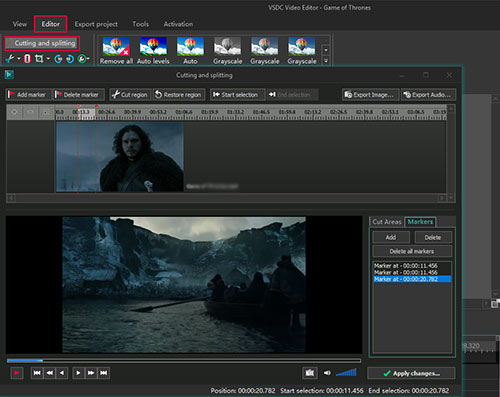The height and width of the screenshot is (397, 500).
Task: Click the fast-forward double-arrow button
Action: click(91, 373)
